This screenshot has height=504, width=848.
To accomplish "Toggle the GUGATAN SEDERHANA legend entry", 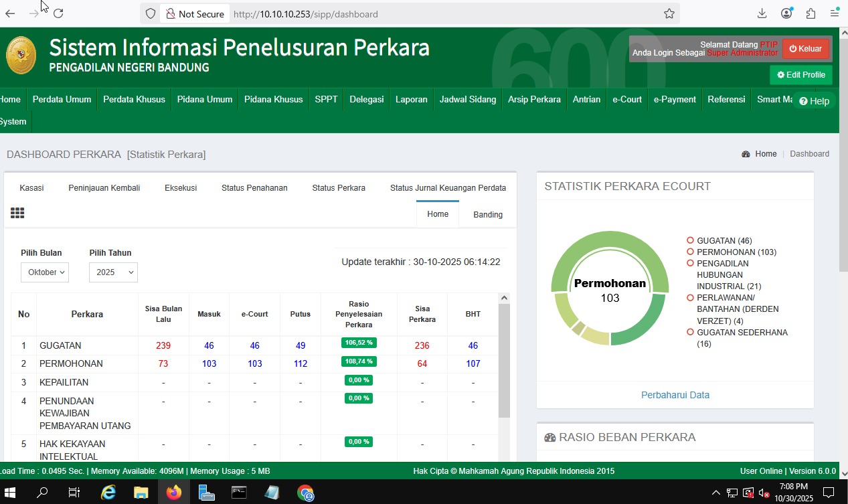I will pyautogui.click(x=742, y=333).
